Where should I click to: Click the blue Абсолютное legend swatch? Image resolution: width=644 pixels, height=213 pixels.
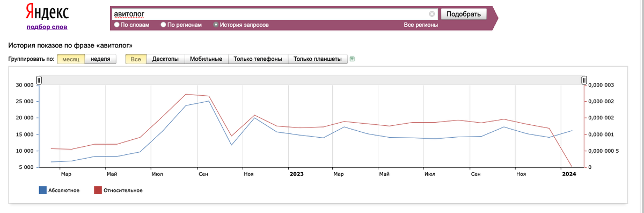pyautogui.click(x=42, y=190)
